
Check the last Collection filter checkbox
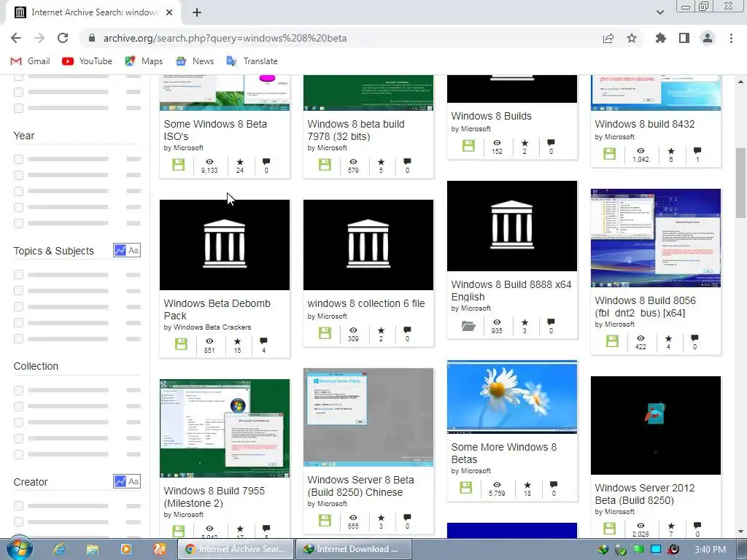18,454
